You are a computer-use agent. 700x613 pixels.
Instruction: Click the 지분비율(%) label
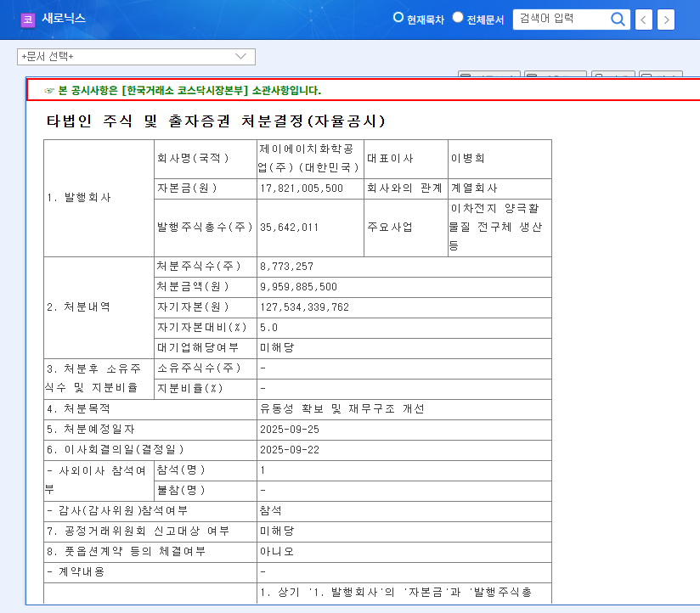(189, 388)
